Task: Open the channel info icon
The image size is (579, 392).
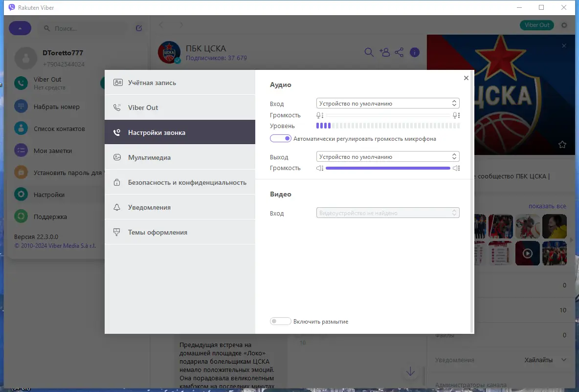Action: pyautogui.click(x=414, y=52)
